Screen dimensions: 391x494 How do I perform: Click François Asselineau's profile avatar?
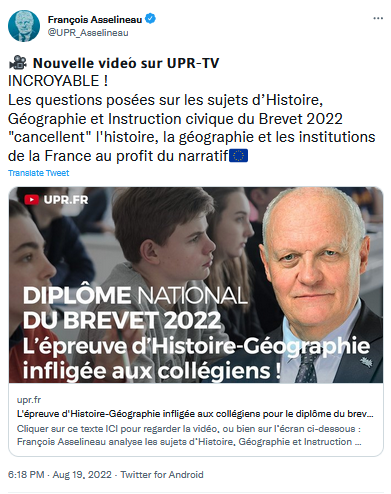pos(24,26)
